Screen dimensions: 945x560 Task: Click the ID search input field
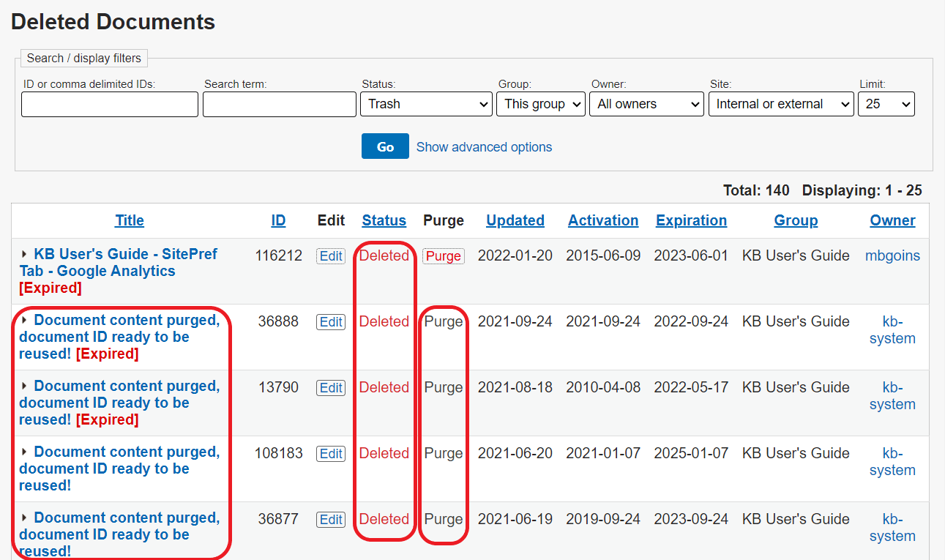(109, 104)
